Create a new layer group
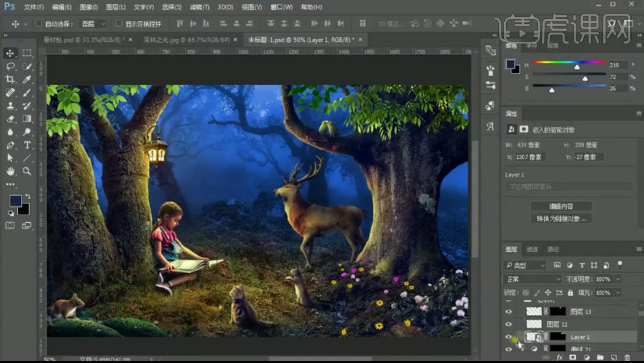Image resolution: width=644 pixels, height=363 pixels. pyautogui.click(x=600, y=358)
